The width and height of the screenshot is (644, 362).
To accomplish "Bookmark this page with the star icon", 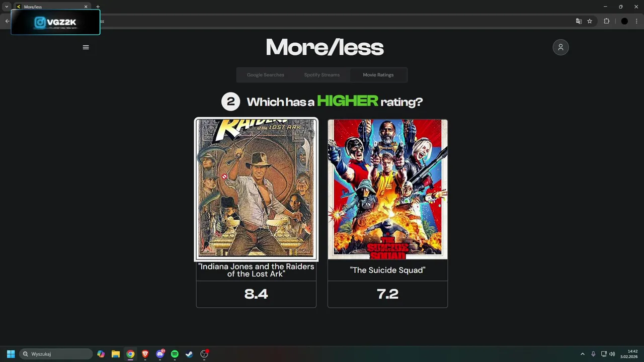I will [x=590, y=21].
